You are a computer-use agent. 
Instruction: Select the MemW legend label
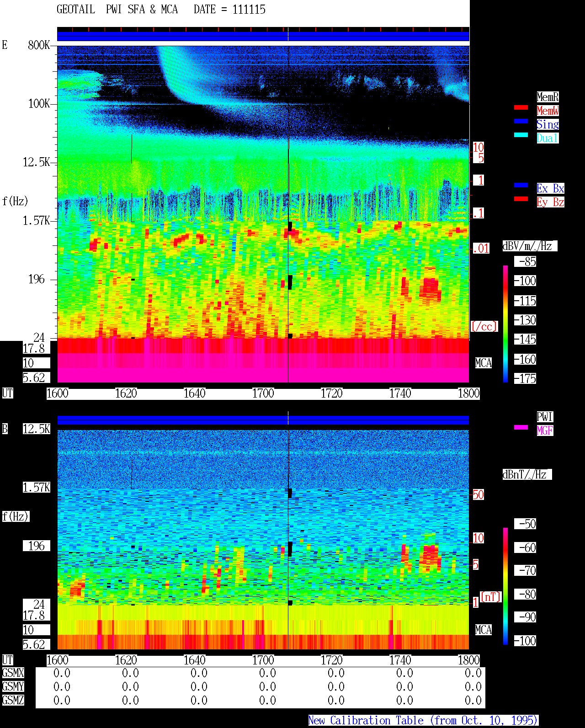(548, 111)
